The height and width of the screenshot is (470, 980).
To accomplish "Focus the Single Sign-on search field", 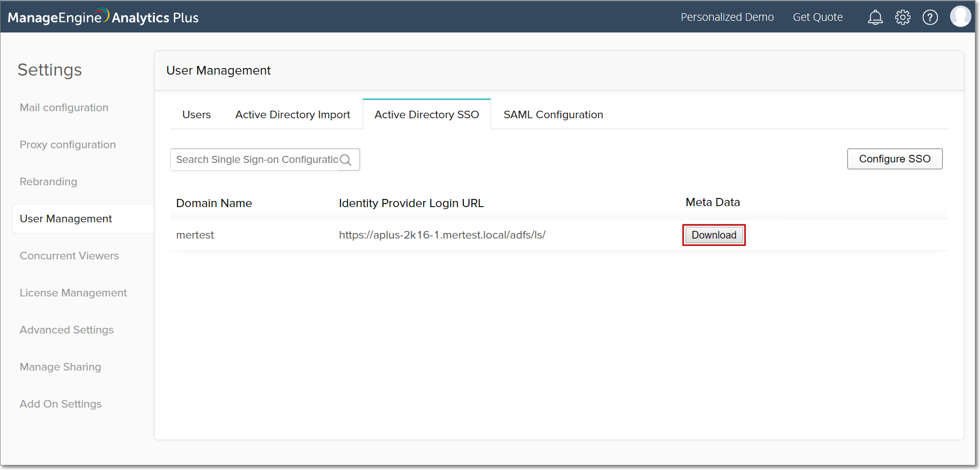I will [x=256, y=160].
